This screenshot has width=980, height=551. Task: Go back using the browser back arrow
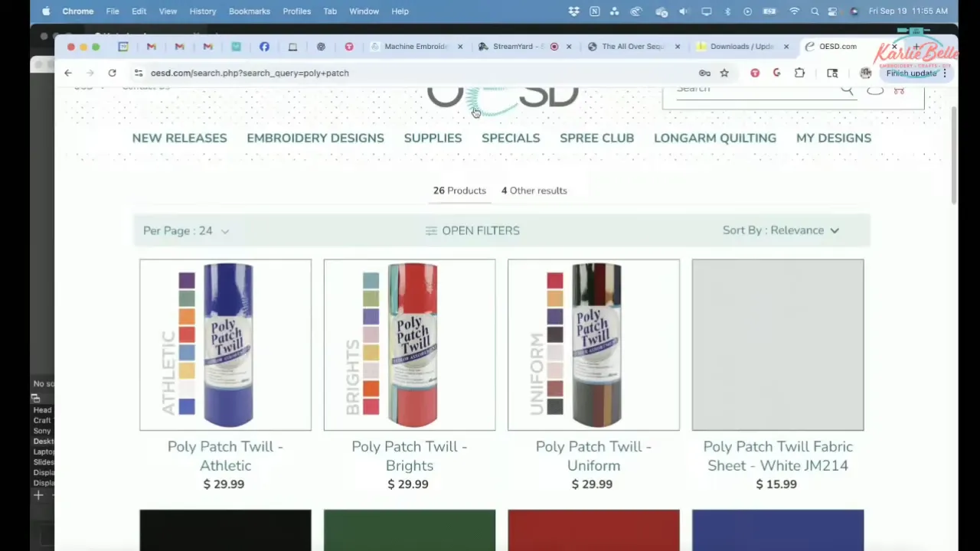68,73
